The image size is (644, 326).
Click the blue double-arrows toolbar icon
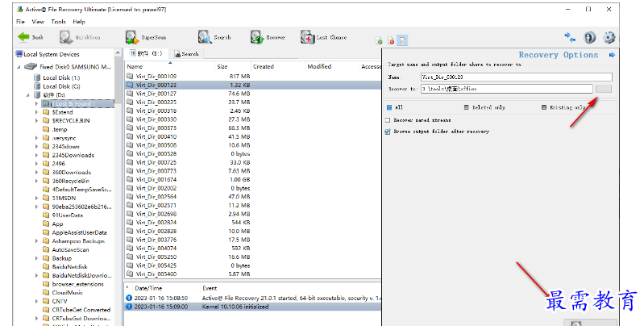570,37
